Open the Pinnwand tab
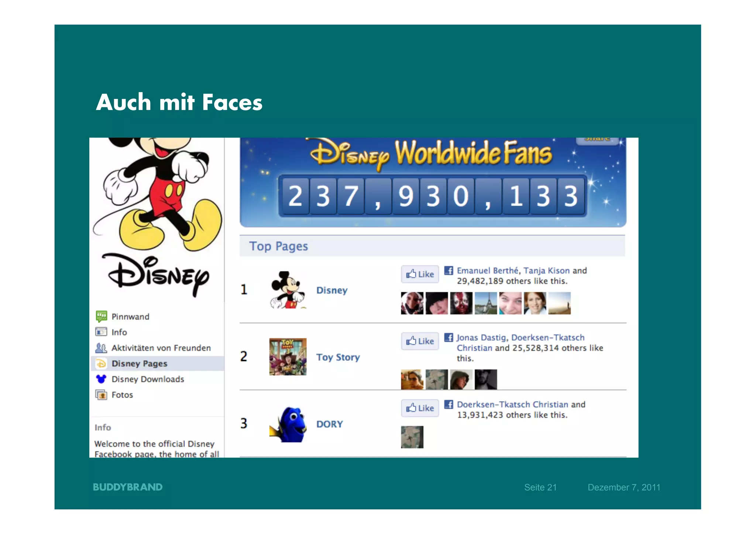This screenshot has height=534, width=756. coord(130,317)
